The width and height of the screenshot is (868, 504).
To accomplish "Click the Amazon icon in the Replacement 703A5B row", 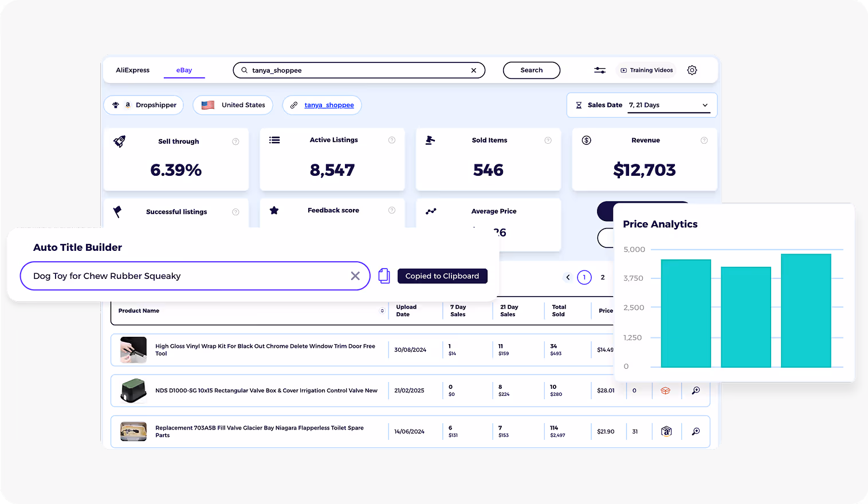I will (666, 431).
